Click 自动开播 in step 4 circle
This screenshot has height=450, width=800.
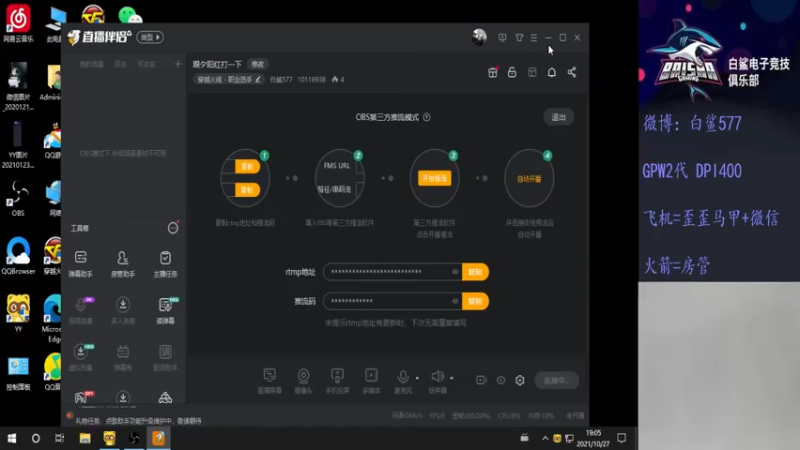(x=529, y=179)
